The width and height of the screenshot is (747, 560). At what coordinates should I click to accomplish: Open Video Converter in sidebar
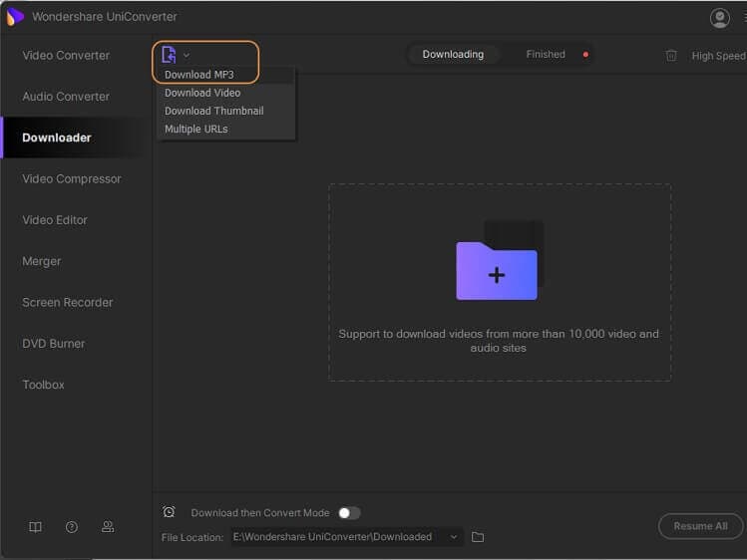[x=66, y=55]
